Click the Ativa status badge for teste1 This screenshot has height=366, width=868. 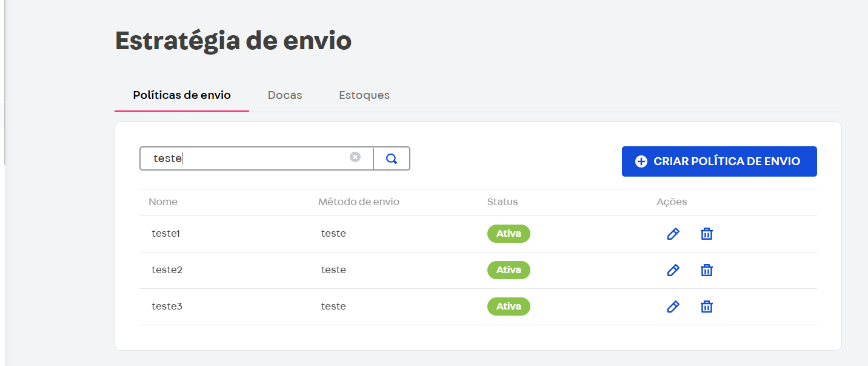(x=509, y=234)
